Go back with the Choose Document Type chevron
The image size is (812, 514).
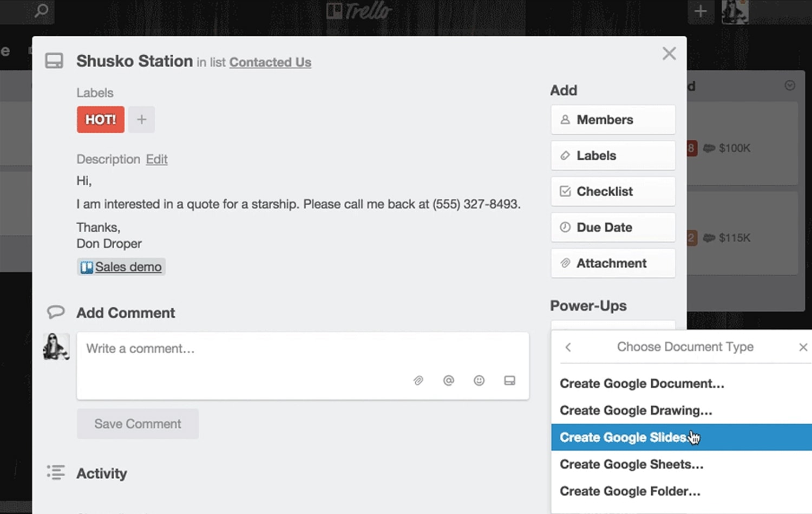(568, 347)
